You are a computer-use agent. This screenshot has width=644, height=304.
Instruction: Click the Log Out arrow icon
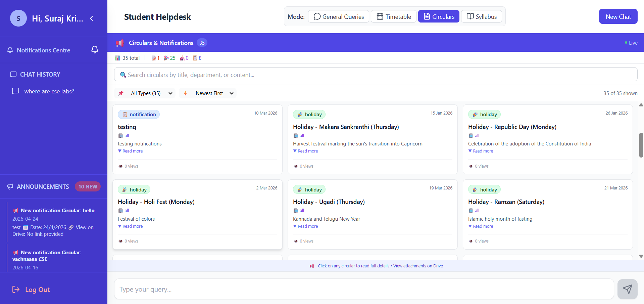click(16, 289)
